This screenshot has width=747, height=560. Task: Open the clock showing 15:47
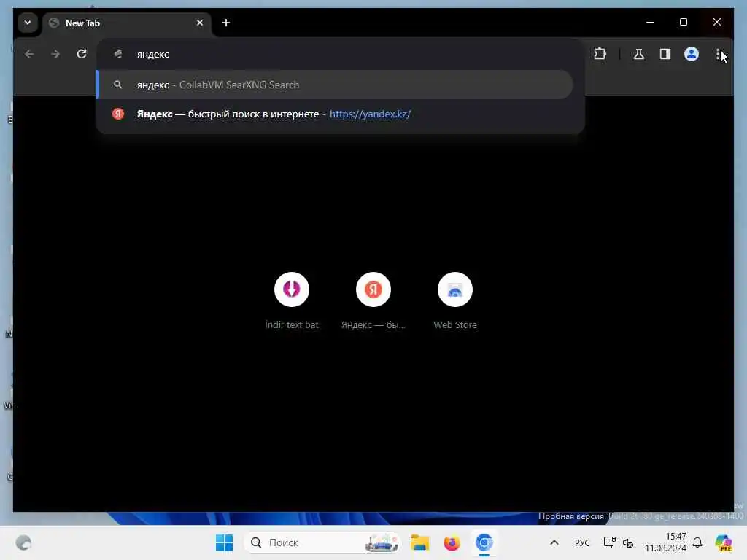(x=665, y=542)
